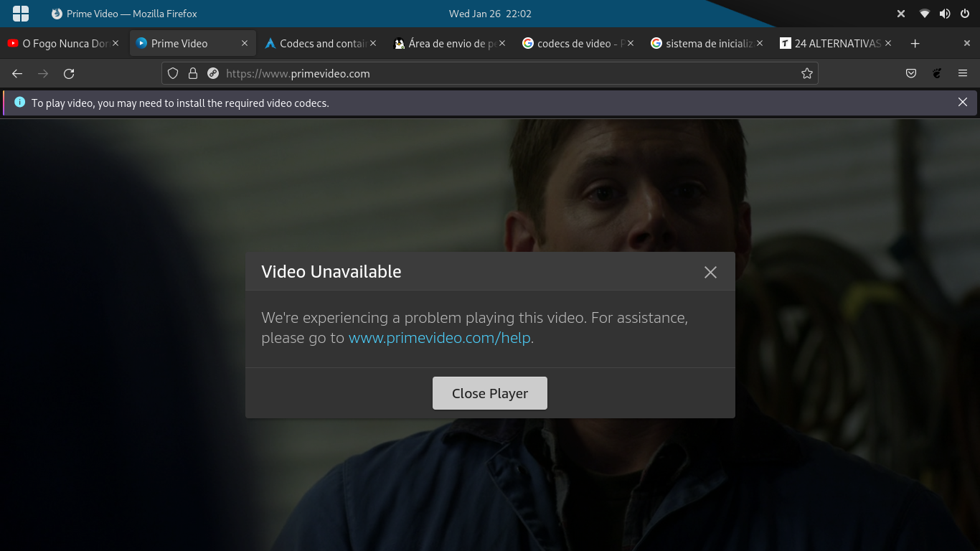Image resolution: width=980 pixels, height=551 pixels.
Task: Open the Activities grid icon in top panel
Action: pyautogui.click(x=21, y=14)
